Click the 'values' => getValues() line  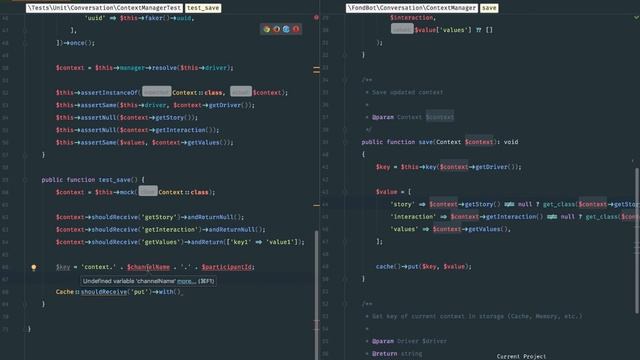click(x=451, y=229)
